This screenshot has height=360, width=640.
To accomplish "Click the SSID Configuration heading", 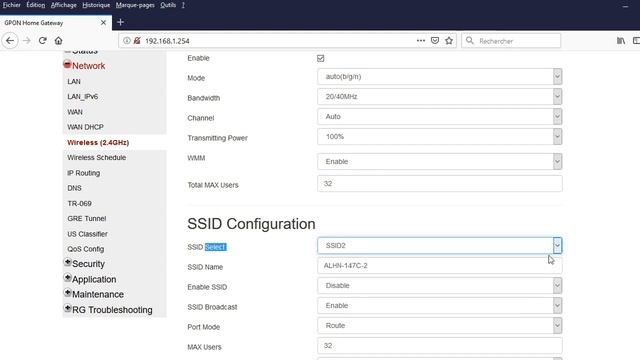I will pyautogui.click(x=251, y=224).
